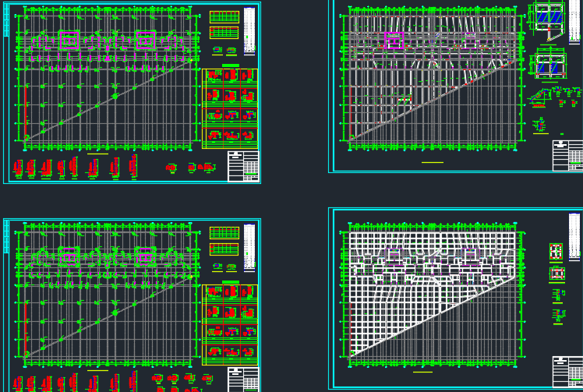The image size is (583, 392).
Task: Pick the magenta core box in top-right plan
Action: (394, 41)
